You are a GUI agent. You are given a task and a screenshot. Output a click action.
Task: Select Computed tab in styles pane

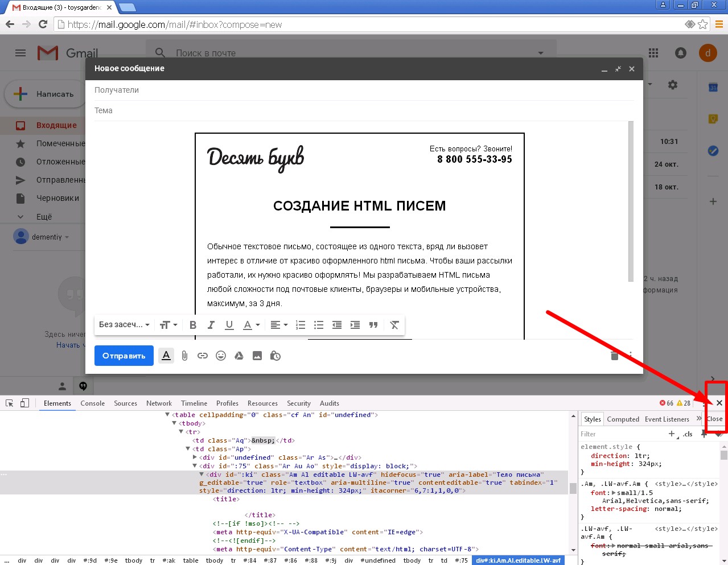[x=623, y=419]
